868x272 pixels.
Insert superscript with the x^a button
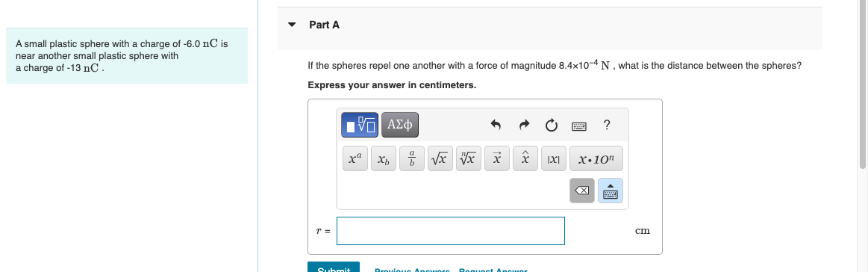pyautogui.click(x=355, y=159)
